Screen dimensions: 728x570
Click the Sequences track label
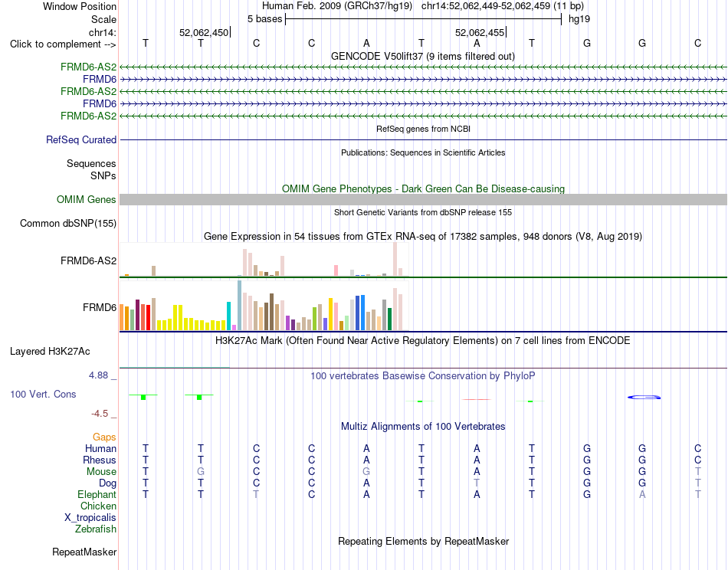[x=91, y=163]
